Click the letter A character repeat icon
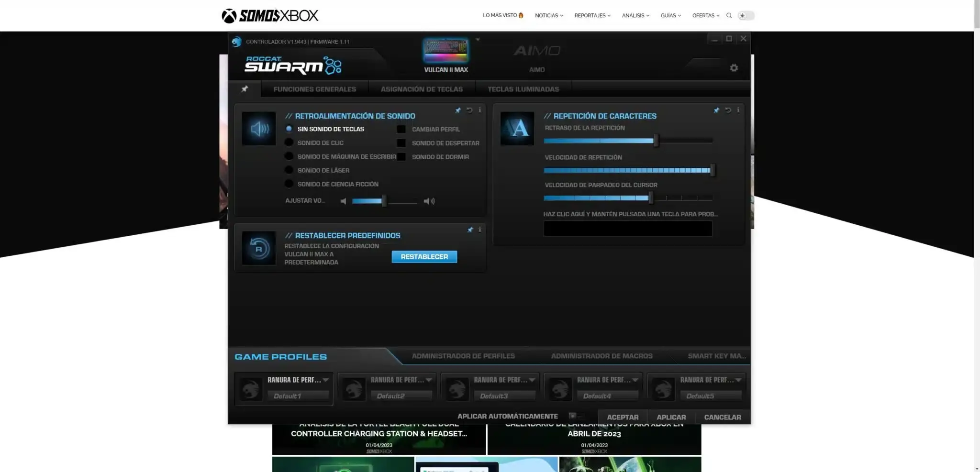 tap(517, 129)
